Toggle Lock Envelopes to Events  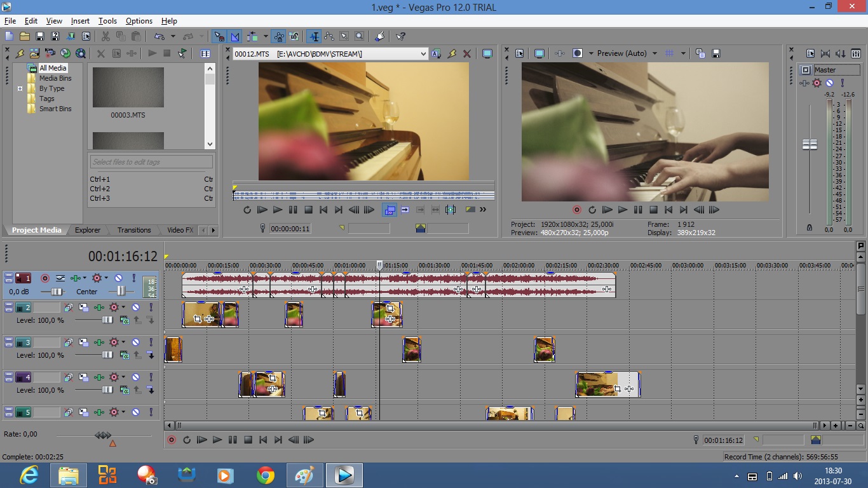[279, 36]
